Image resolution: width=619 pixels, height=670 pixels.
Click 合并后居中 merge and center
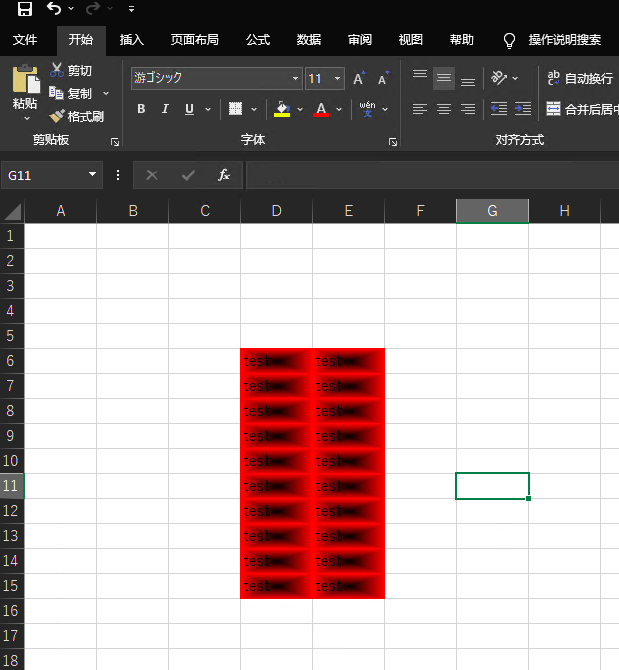pyautogui.click(x=582, y=109)
